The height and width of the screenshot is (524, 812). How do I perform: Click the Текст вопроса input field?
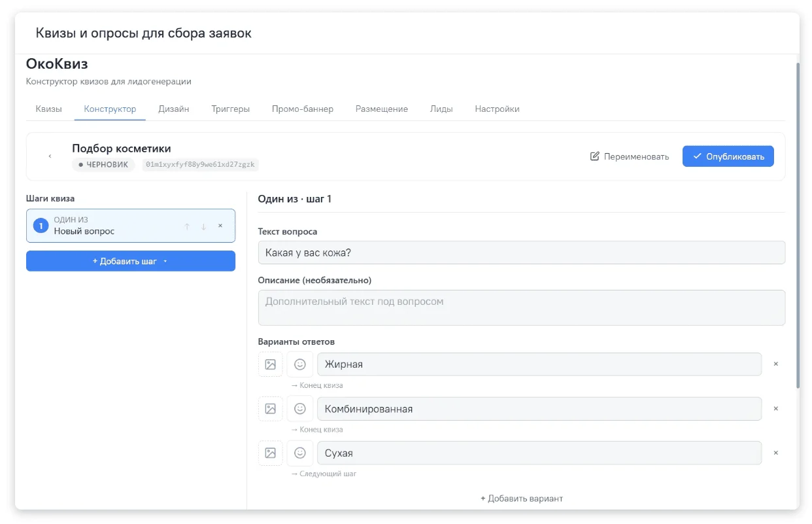tap(522, 253)
